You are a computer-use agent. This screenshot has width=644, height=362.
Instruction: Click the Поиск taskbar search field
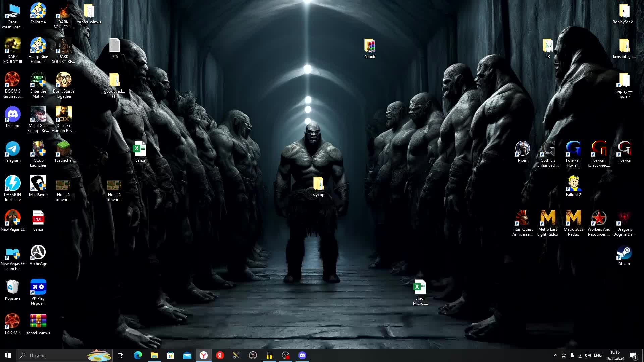[x=54, y=355]
